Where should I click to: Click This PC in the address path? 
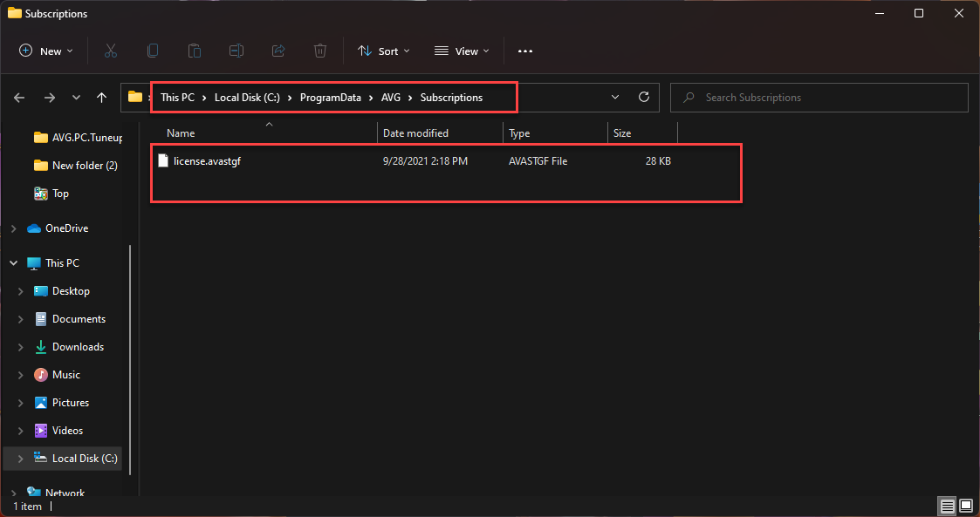(177, 98)
